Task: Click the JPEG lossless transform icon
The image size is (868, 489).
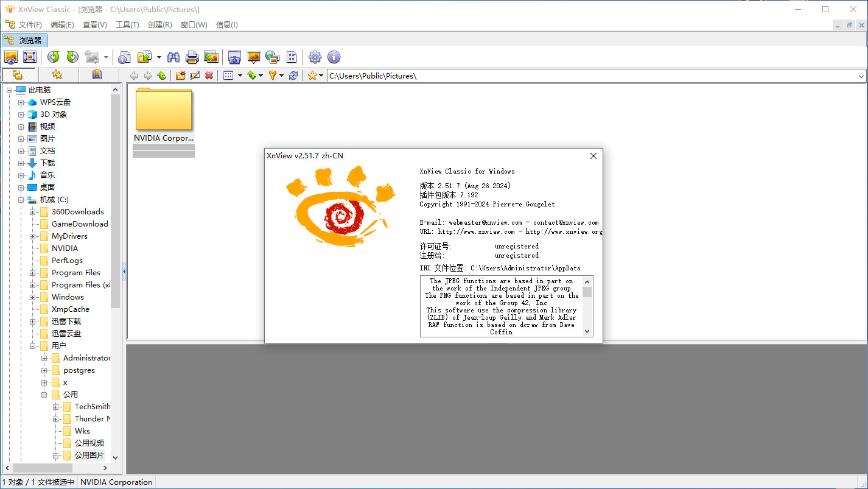Action: pos(92,57)
